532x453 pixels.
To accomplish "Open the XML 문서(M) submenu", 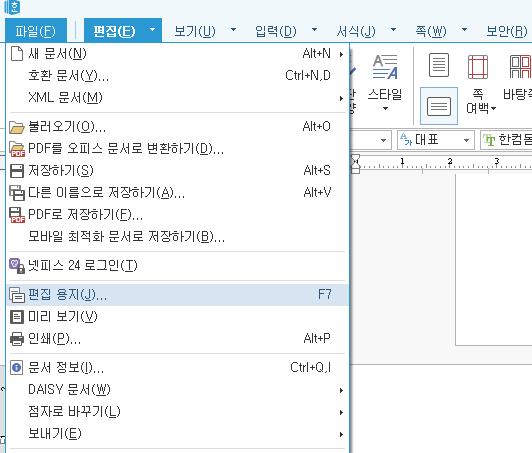I will [177, 98].
